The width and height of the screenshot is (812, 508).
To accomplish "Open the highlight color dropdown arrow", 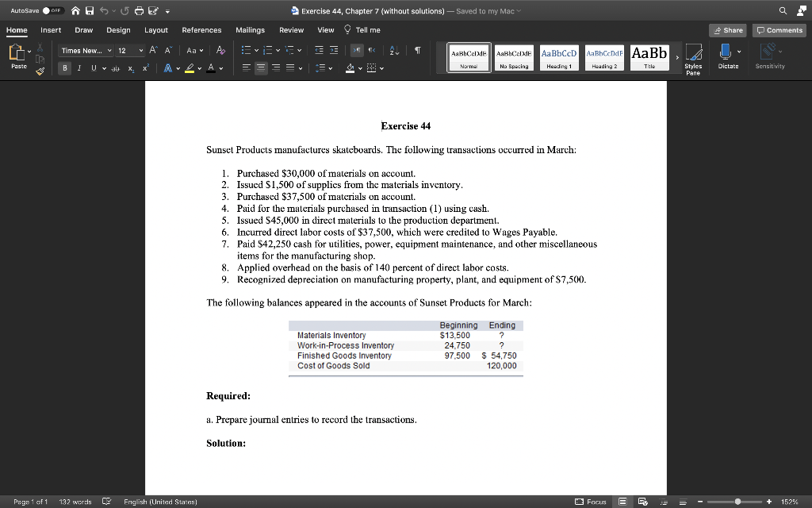I will 198,70.
